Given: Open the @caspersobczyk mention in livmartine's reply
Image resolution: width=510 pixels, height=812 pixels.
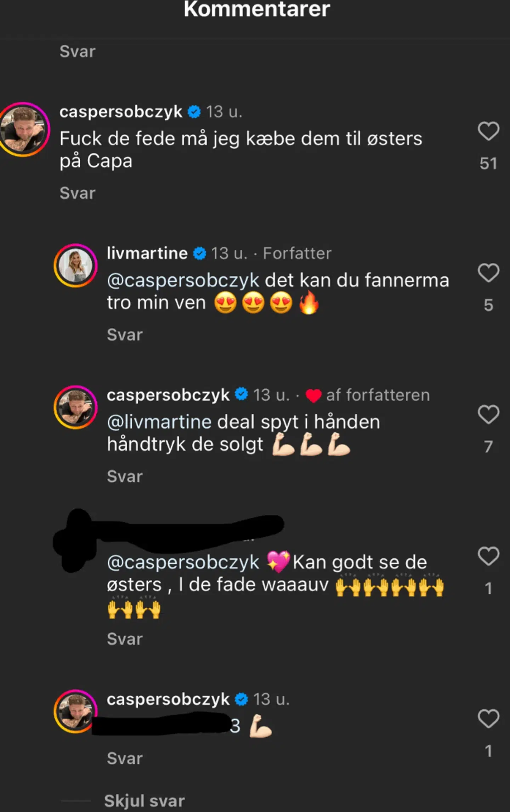Looking at the screenshot, I should pyautogui.click(x=183, y=280).
